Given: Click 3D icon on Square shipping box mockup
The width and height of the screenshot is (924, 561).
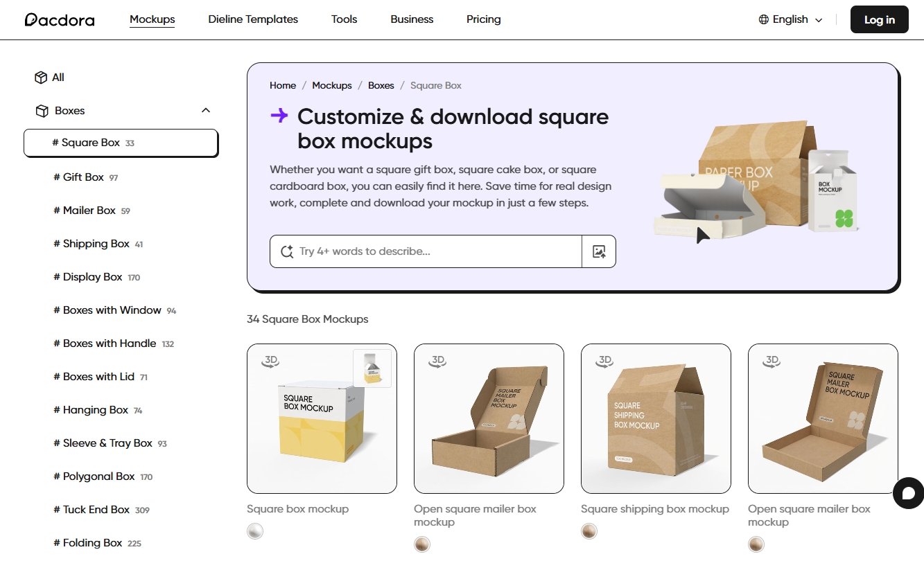Looking at the screenshot, I should click(604, 361).
